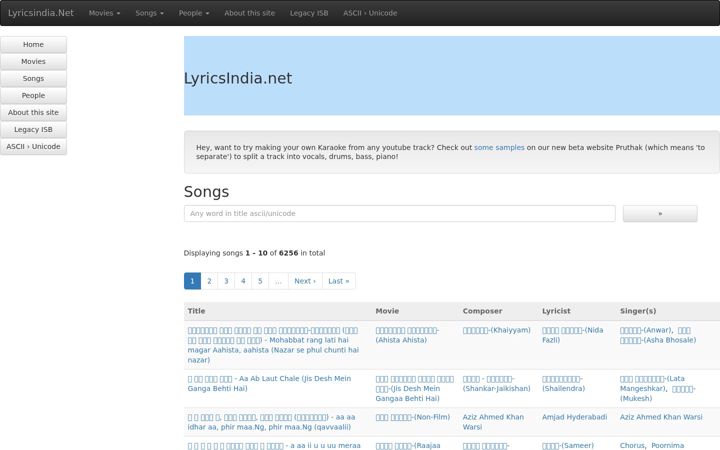Go to pagination page 4
This screenshot has width=720, height=450.
point(243,281)
